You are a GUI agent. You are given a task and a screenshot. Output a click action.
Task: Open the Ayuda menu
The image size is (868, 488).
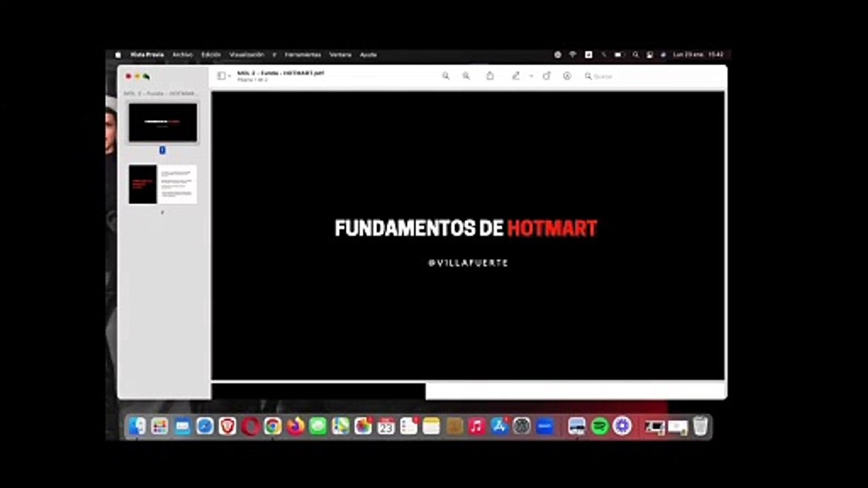tap(368, 54)
